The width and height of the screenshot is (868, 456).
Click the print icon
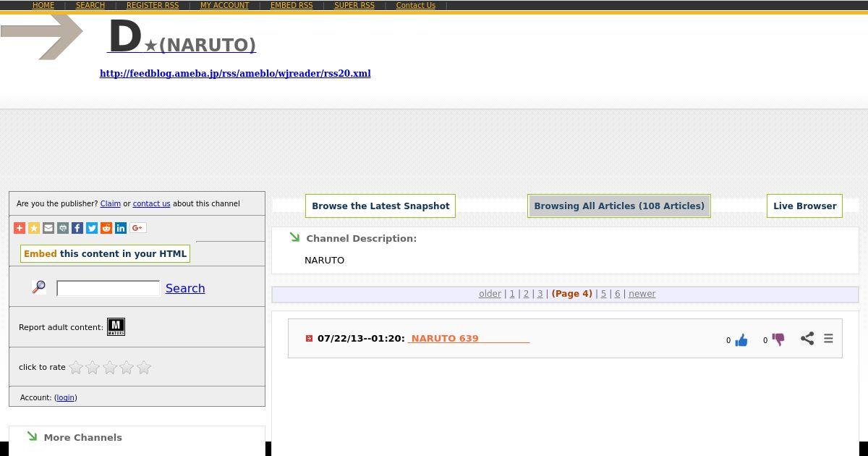(x=63, y=228)
